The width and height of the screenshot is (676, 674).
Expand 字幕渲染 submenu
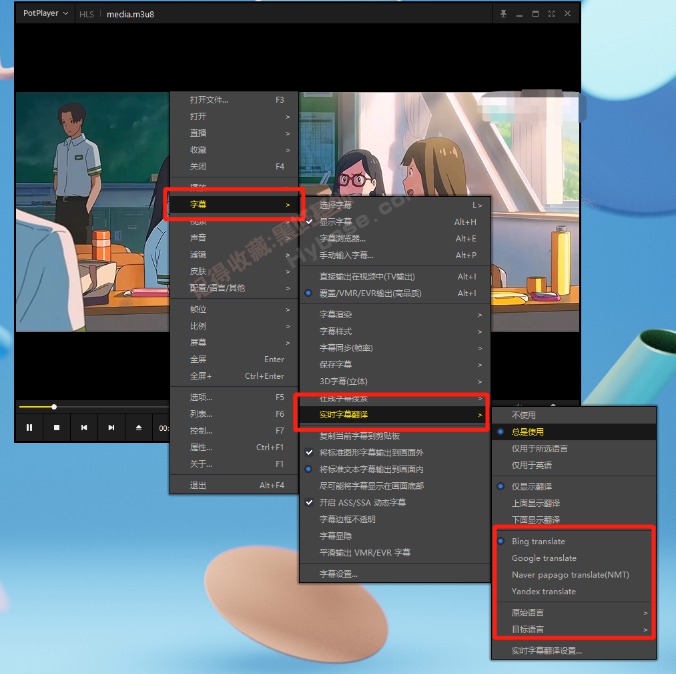[x=395, y=315]
